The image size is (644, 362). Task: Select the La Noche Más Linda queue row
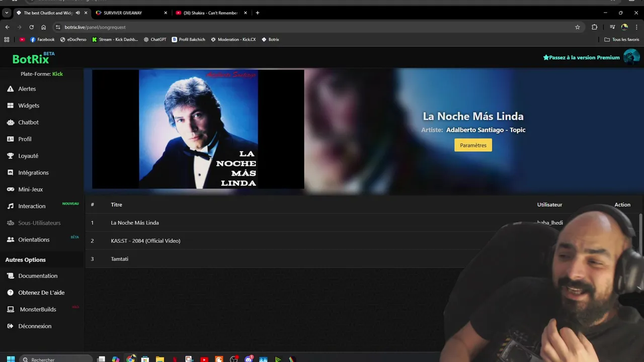(362, 223)
